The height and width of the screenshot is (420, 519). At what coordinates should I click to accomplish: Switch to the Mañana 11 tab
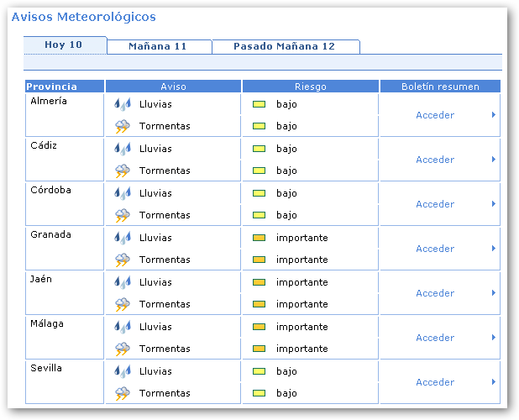158,46
